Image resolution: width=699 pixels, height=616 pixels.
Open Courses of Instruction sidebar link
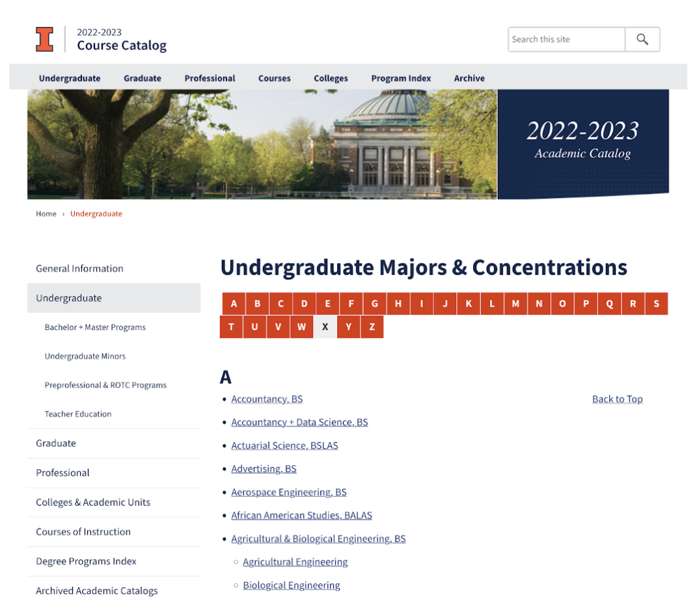83,532
